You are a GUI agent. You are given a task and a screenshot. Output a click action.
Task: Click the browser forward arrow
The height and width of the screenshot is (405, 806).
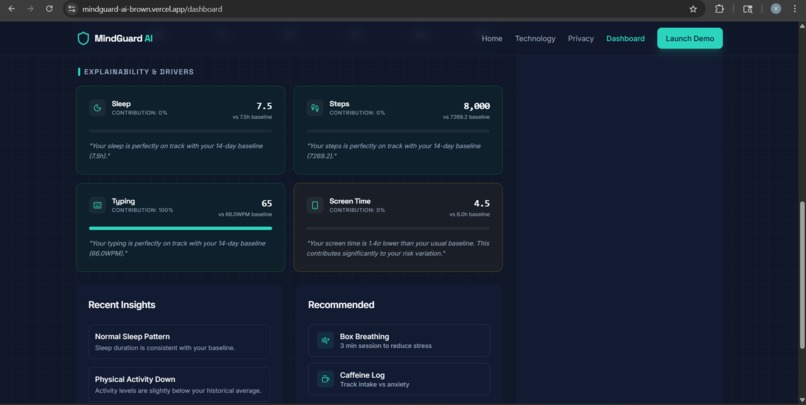pyautogui.click(x=30, y=9)
